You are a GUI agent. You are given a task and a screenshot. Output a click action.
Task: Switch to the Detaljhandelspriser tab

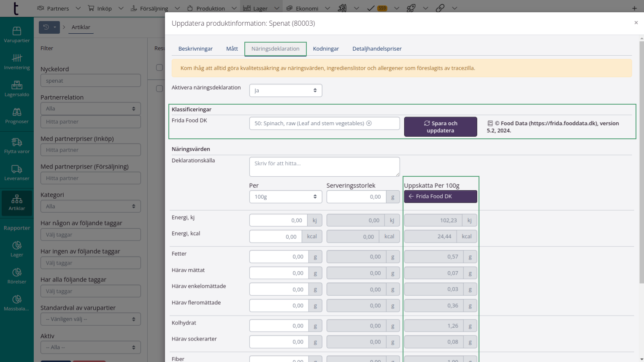point(377,49)
